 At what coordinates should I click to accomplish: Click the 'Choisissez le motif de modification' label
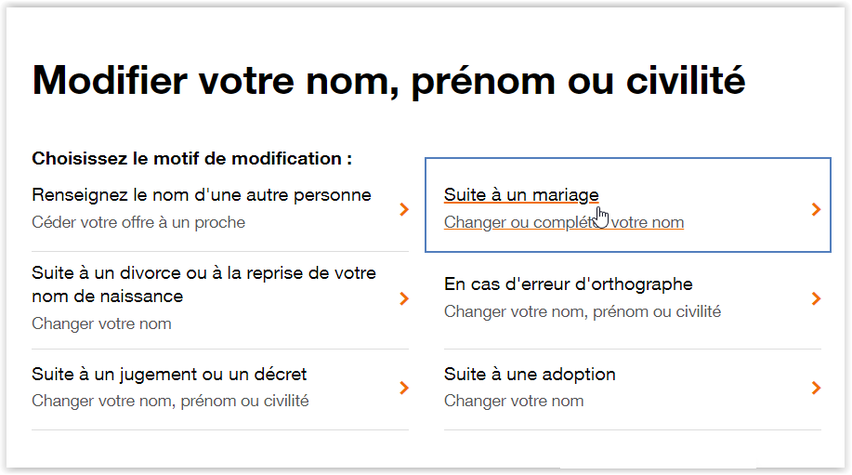(x=192, y=158)
